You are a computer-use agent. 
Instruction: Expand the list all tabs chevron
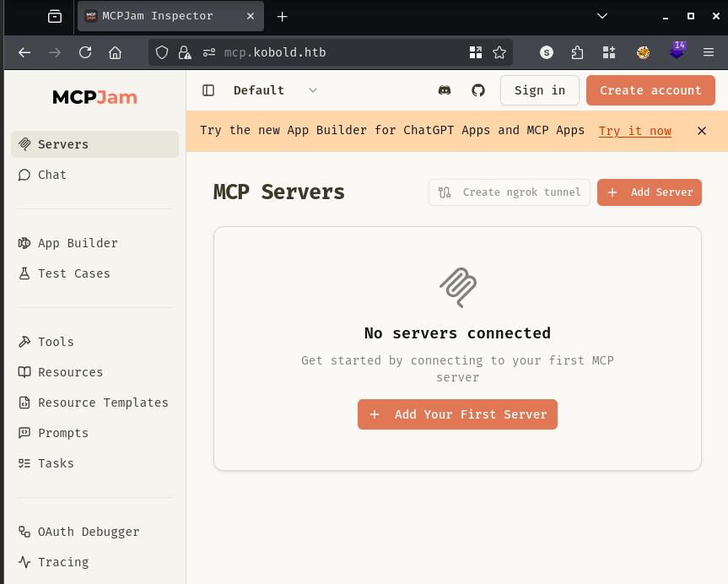[x=602, y=16]
